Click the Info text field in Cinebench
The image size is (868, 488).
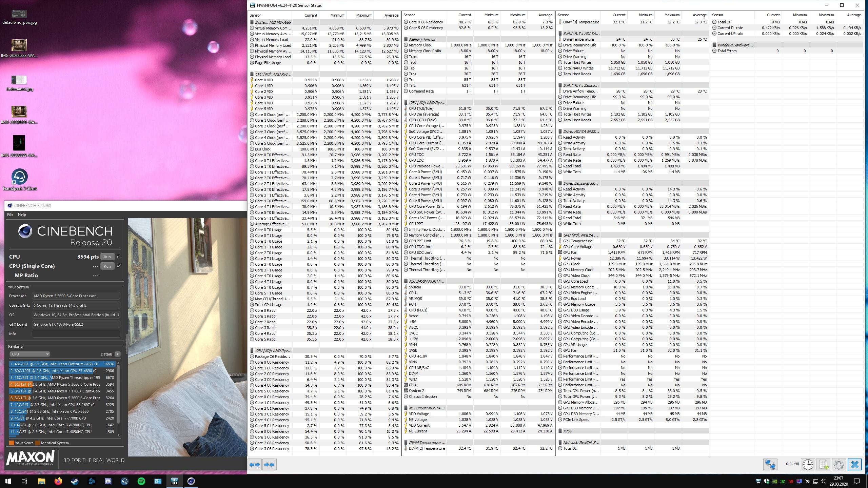click(x=76, y=334)
